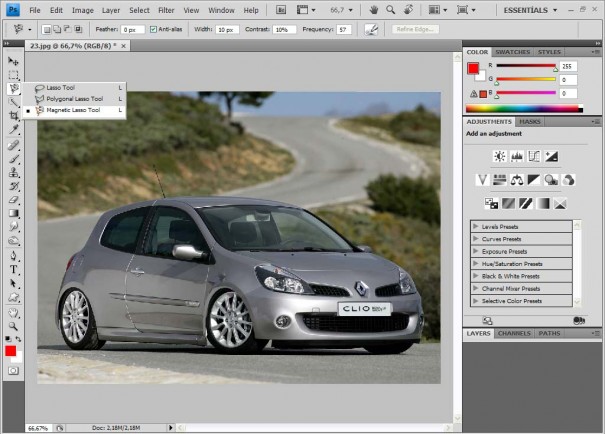Enable Add to selection mode
This screenshot has width=605, height=434.
pos(57,29)
